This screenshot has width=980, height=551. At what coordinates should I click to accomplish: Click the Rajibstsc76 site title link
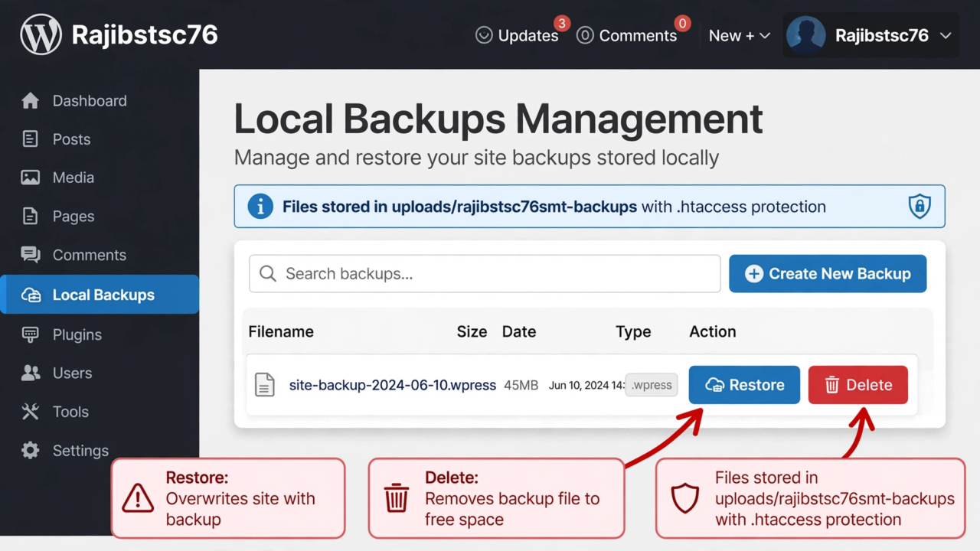(145, 35)
